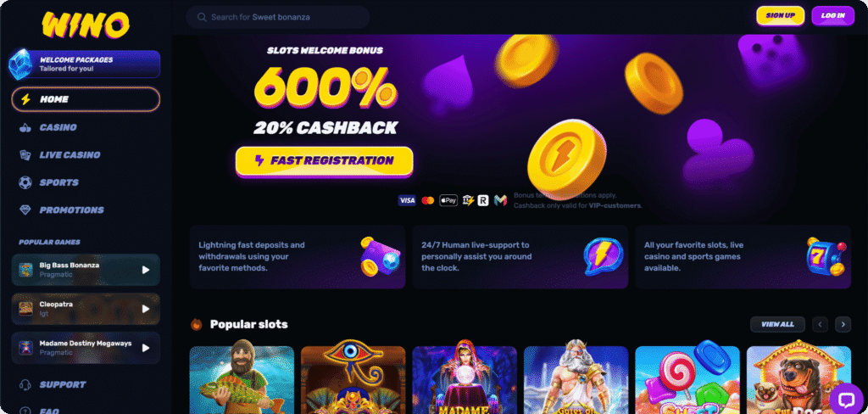Click the Sign Up button
This screenshot has width=868, height=414.
coord(781,15)
